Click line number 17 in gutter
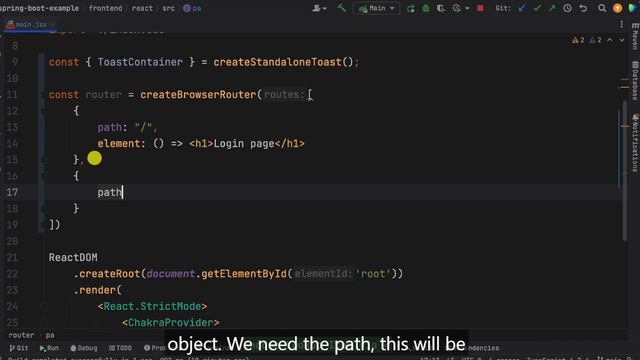Screen dimensions: 640x360 (x=12, y=192)
